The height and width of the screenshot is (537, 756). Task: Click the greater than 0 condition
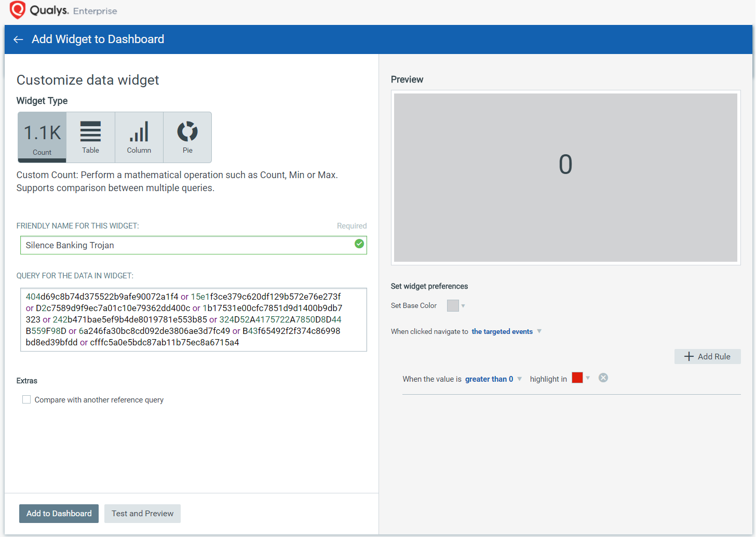[x=489, y=379]
